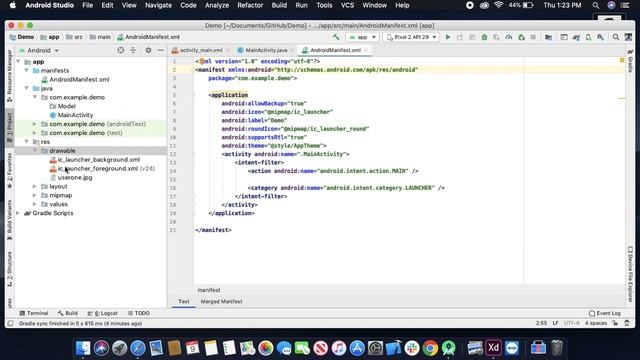Select AndroidManifest.xml in project tree

[x=79, y=80]
